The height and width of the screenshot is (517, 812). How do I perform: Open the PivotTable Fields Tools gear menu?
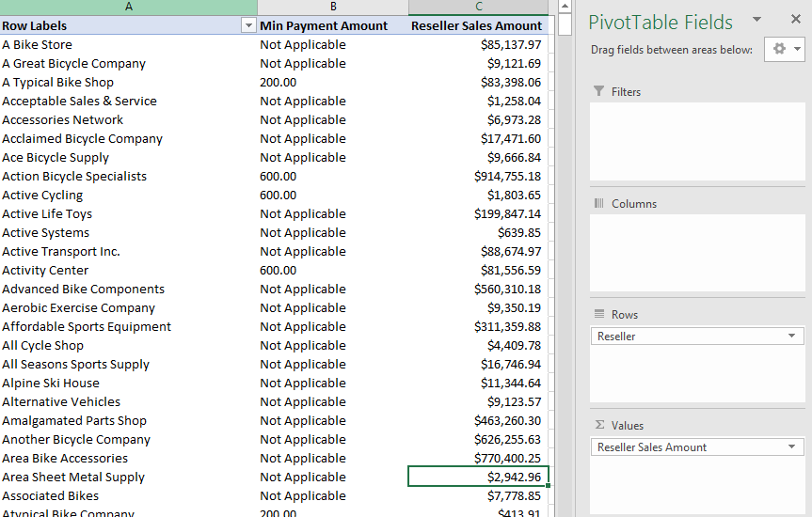tap(784, 50)
